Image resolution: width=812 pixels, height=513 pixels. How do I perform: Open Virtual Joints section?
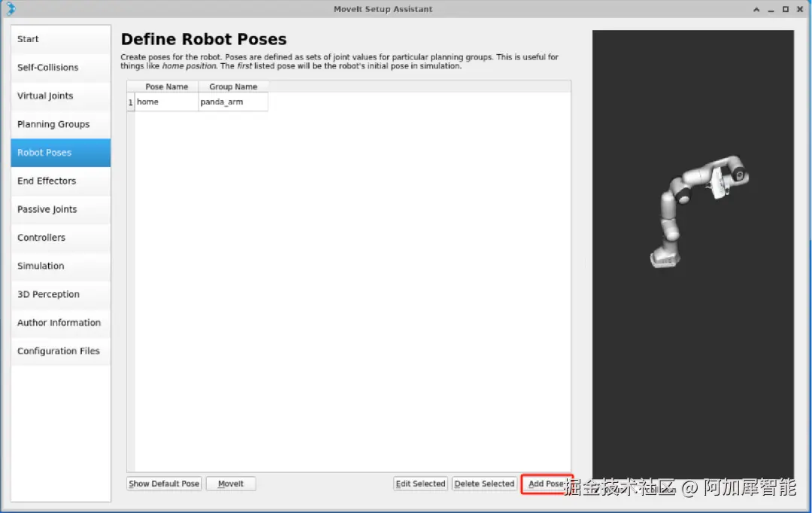[61, 96]
